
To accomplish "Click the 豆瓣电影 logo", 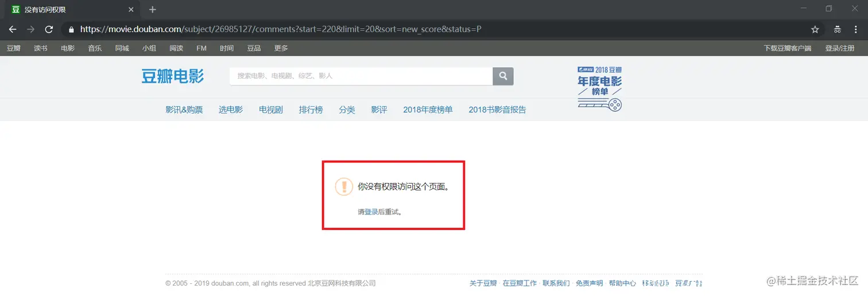I will point(173,76).
